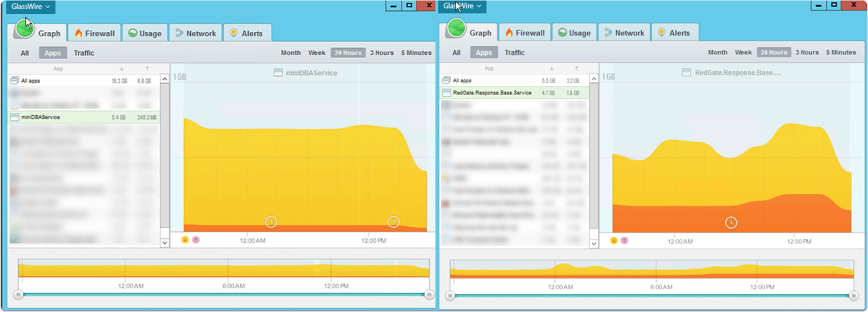Set 3 Hours range in right window
The image size is (868, 312).
coord(807,52)
